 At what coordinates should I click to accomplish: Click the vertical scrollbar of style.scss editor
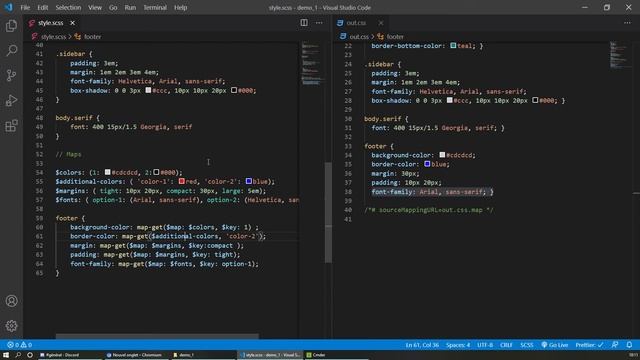(x=328, y=212)
